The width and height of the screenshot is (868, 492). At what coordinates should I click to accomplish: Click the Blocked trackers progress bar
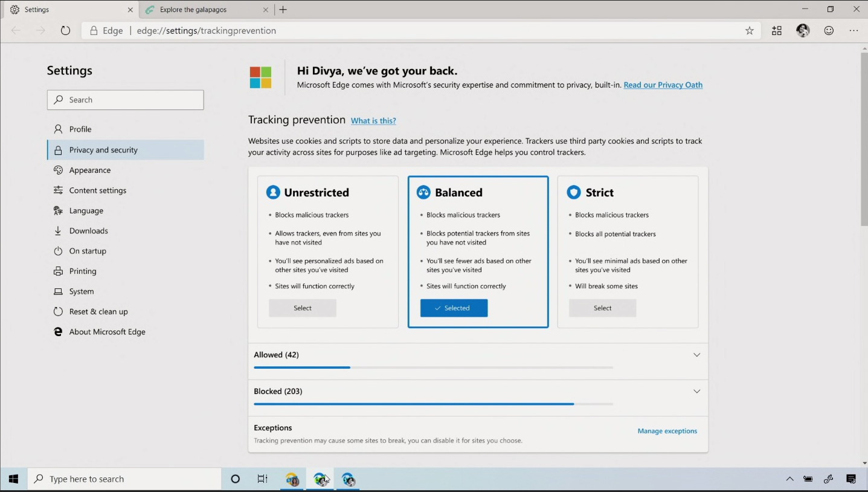click(433, 404)
